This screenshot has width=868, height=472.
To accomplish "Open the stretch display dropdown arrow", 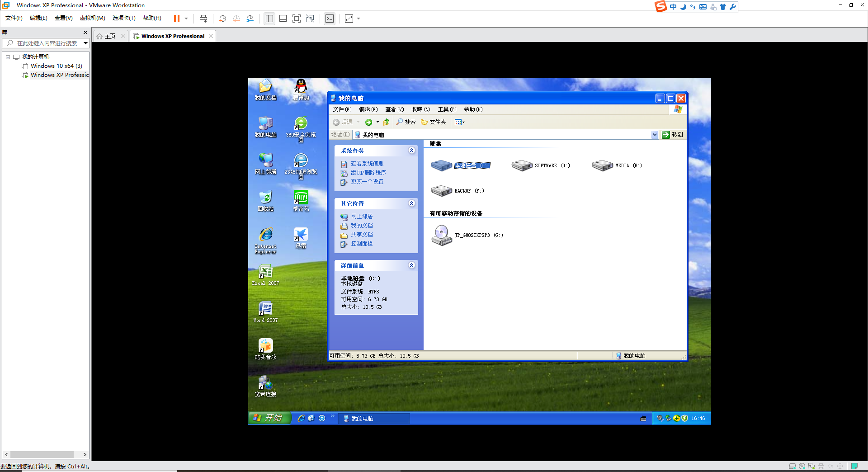I will [359, 19].
